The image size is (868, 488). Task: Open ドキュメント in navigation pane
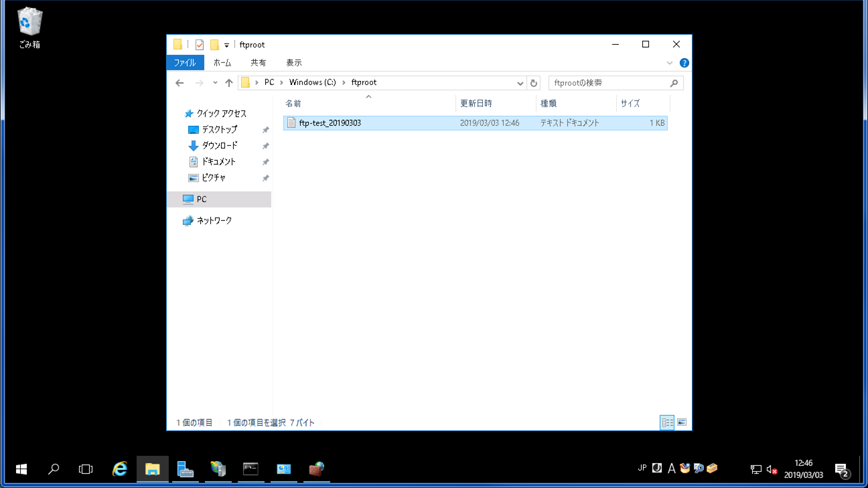pos(219,162)
